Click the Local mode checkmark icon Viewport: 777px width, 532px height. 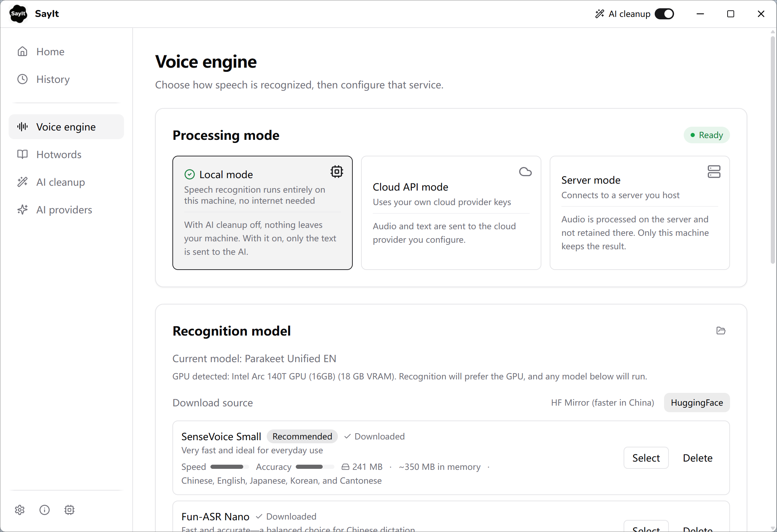pos(190,174)
